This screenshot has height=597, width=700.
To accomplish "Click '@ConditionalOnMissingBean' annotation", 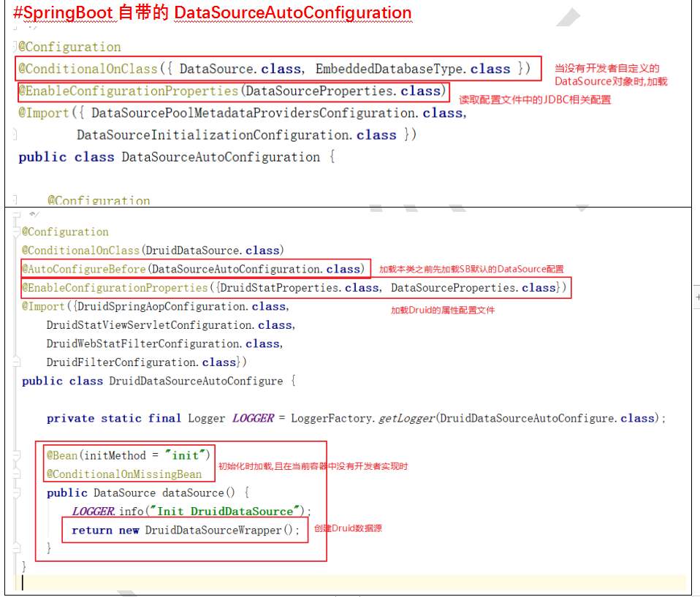I will (x=124, y=474).
